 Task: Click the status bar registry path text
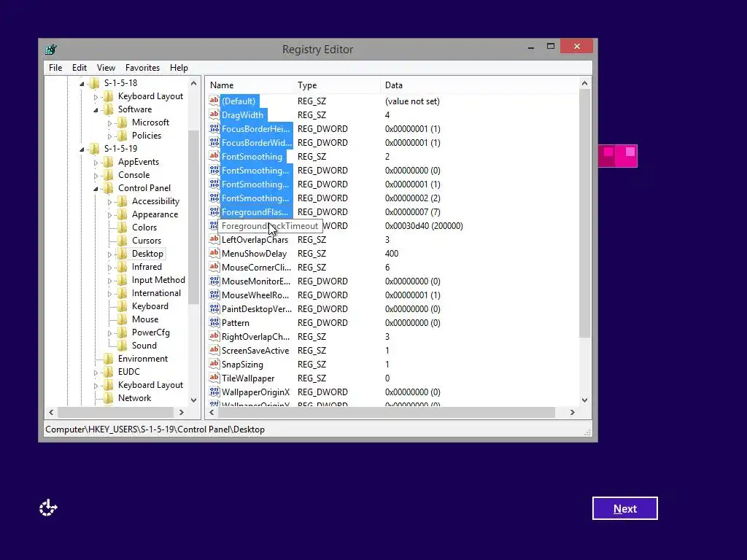coord(155,429)
